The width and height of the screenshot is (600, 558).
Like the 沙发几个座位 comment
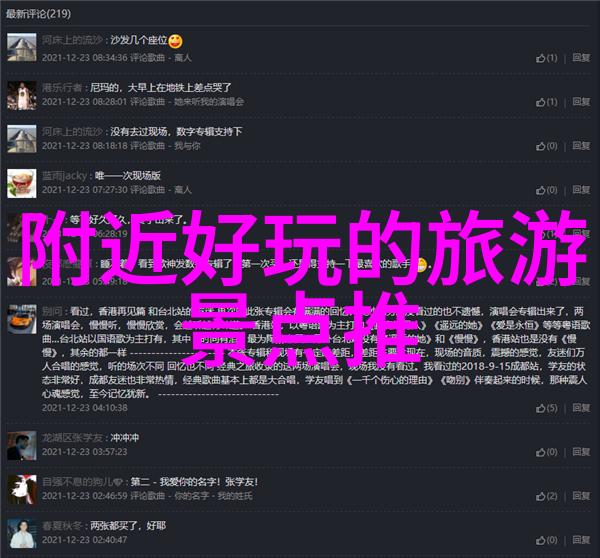pos(546,58)
